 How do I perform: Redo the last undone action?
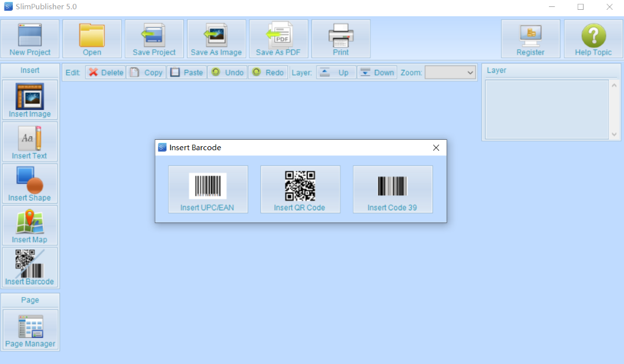coord(268,72)
